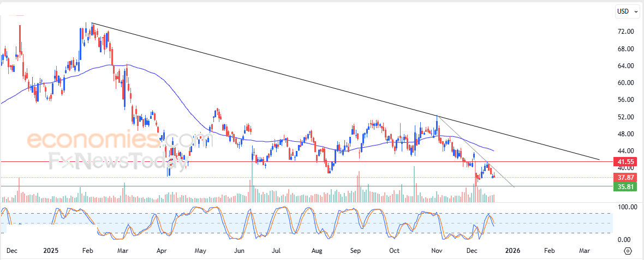Viewport: 644px width, 260px height.
Task: Click the 64.00 price axis value
Action: pos(626,65)
